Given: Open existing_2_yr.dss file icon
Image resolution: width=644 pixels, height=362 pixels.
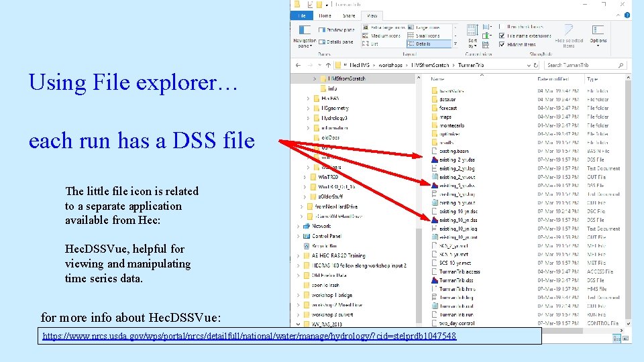Looking at the screenshot, I should point(435,160).
